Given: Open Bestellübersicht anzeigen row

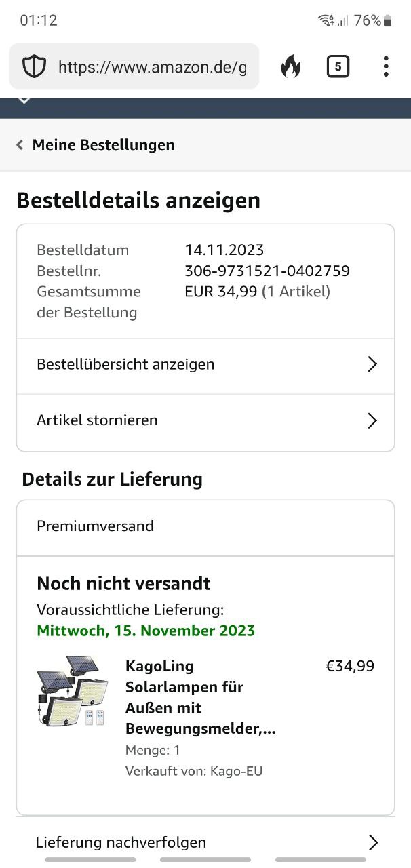Looking at the screenshot, I should point(206,365).
